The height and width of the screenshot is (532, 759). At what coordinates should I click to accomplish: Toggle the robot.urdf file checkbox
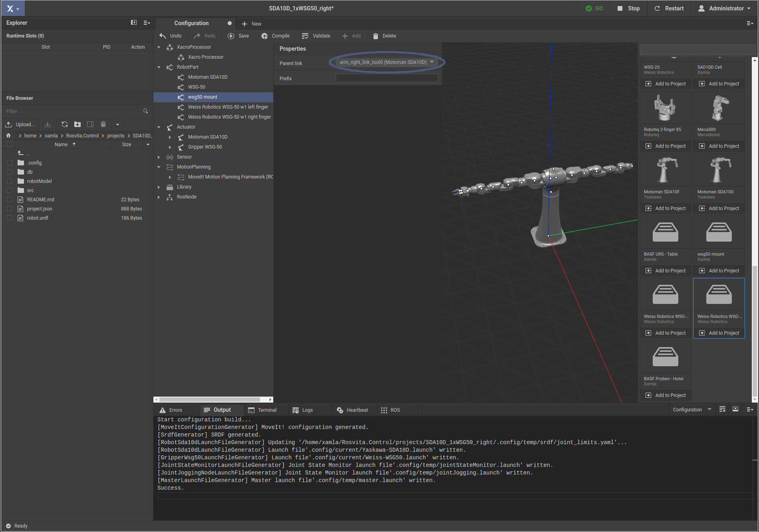tap(10, 218)
